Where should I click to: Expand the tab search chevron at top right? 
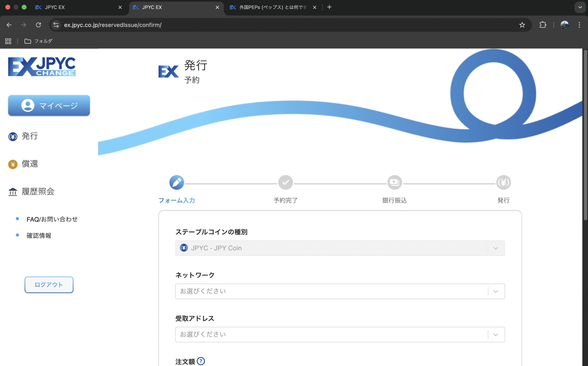coord(580,7)
